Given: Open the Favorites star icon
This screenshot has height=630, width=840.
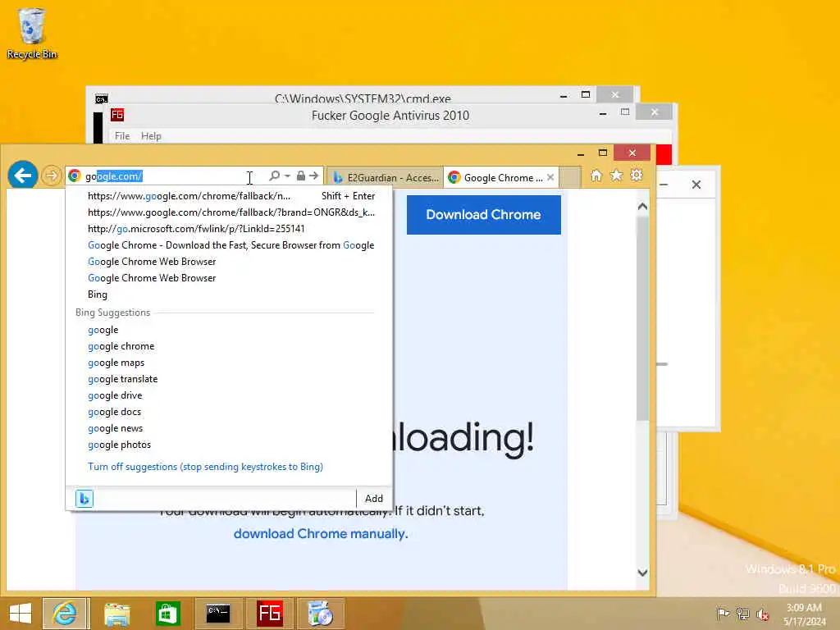Looking at the screenshot, I should coord(617,176).
